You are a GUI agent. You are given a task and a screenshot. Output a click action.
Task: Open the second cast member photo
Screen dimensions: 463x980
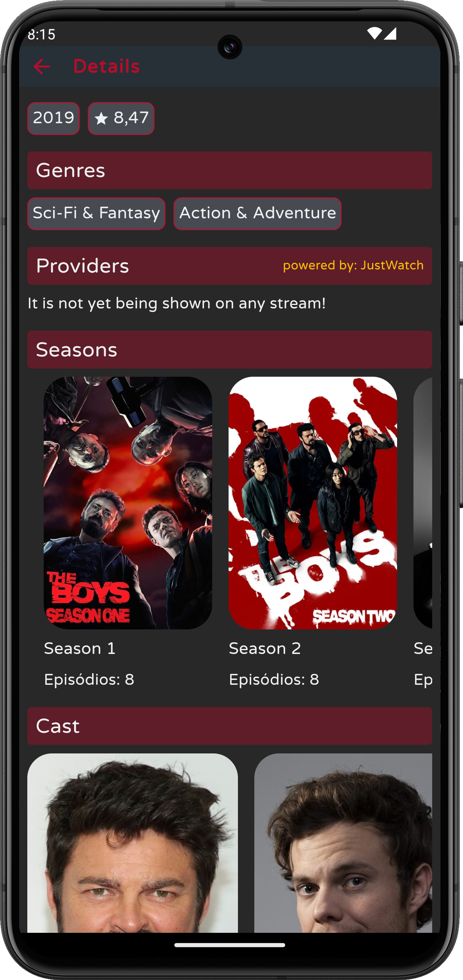tap(343, 843)
